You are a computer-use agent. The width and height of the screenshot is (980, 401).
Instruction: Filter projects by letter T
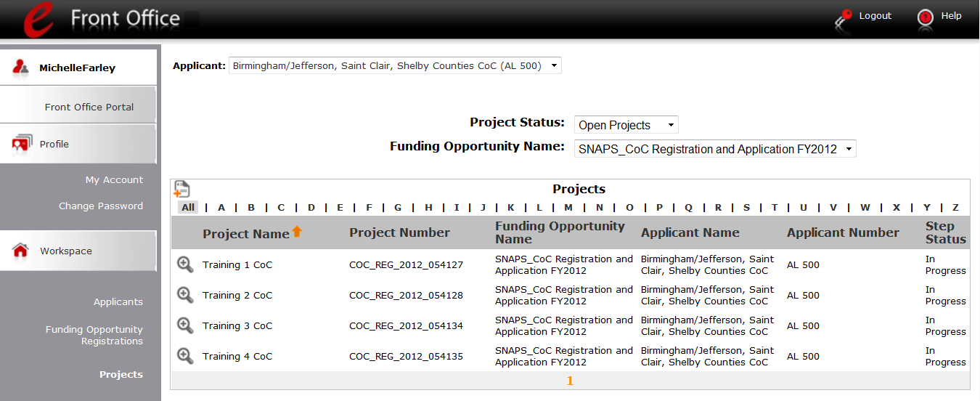[775, 207]
